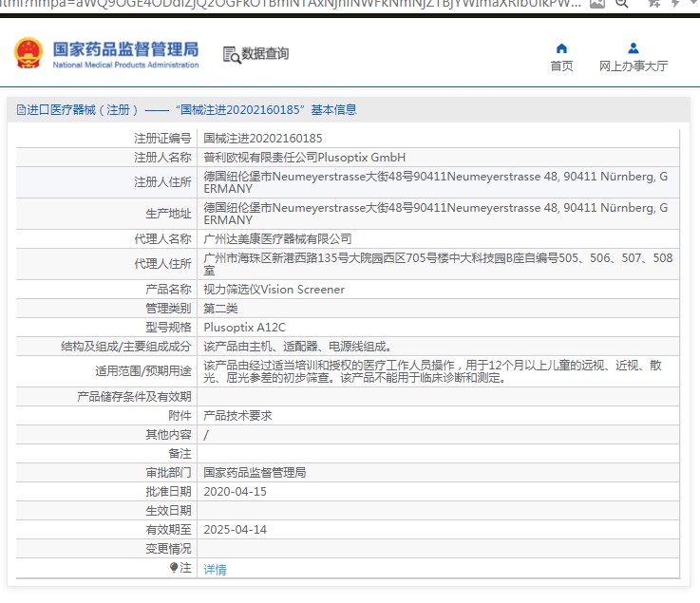
Task: Click the 变更情况 row label
Action: click(x=168, y=549)
